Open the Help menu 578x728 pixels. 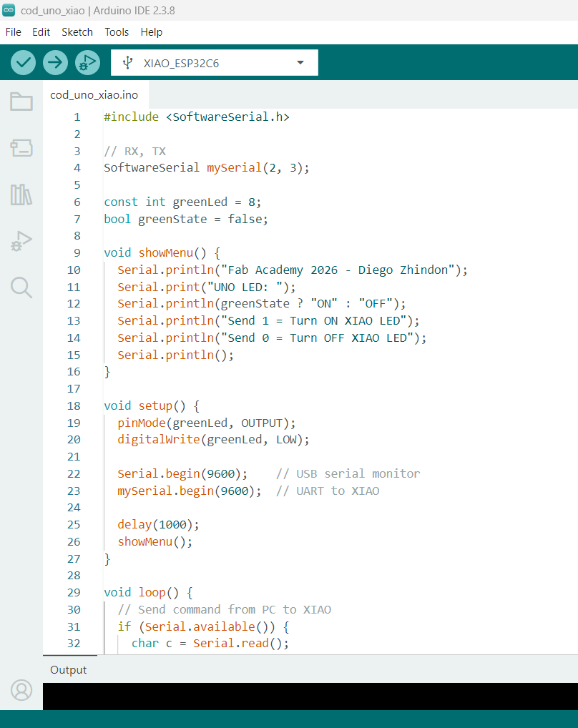click(152, 31)
